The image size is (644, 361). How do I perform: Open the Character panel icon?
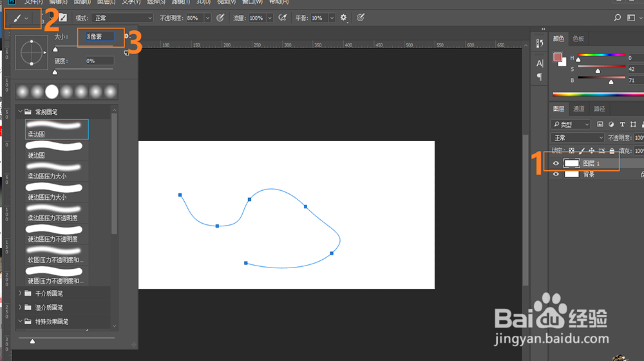point(540,63)
